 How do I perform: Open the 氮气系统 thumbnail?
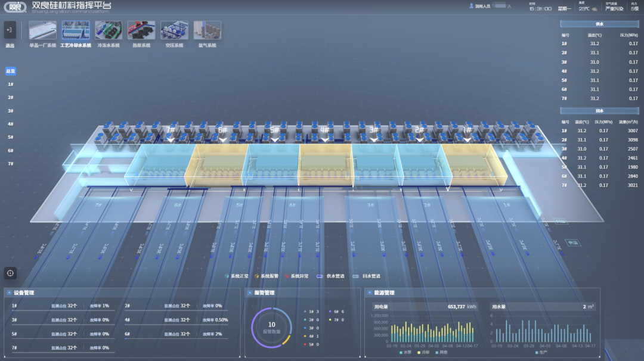click(x=207, y=30)
